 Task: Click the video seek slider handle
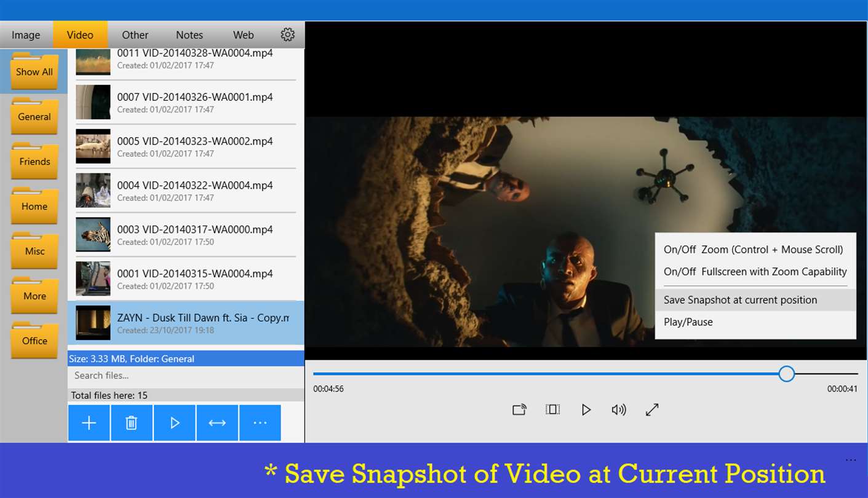[786, 374]
